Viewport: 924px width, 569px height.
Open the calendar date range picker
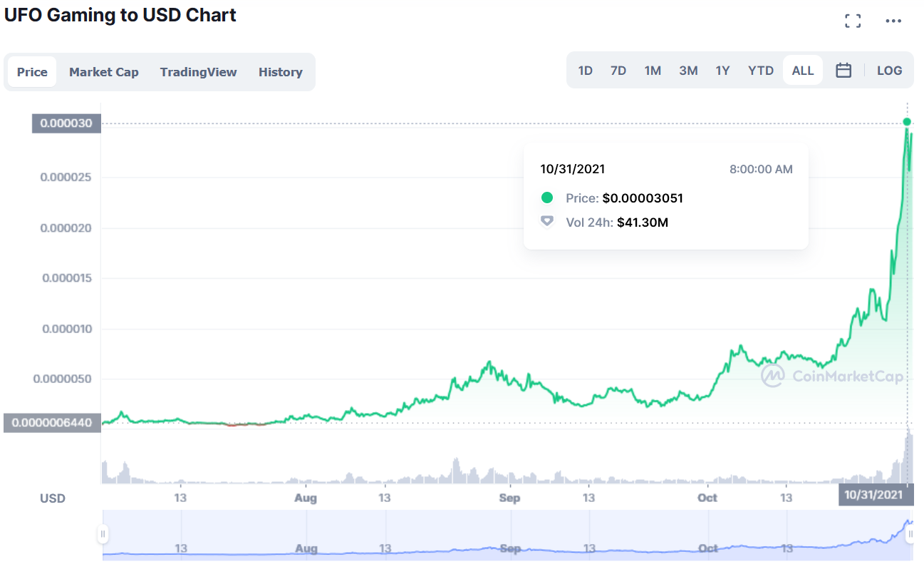843,71
